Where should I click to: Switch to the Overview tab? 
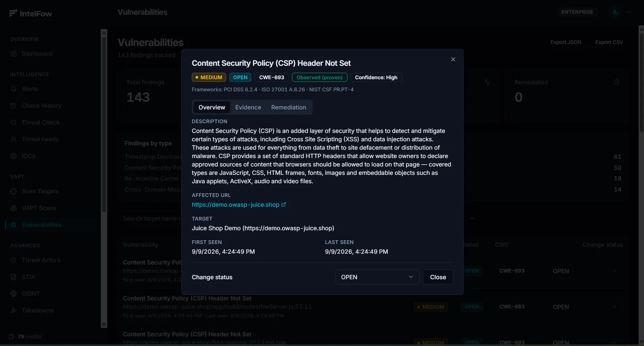(212, 107)
